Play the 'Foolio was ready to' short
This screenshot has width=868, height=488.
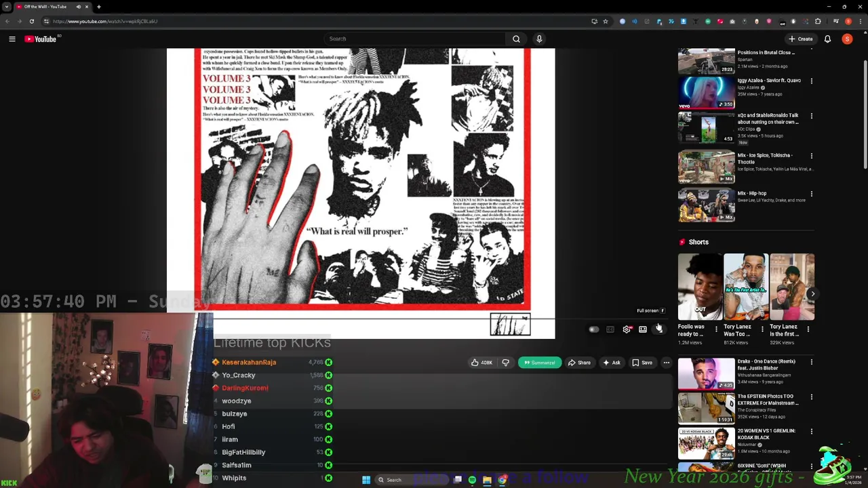pyautogui.click(x=700, y=287)
